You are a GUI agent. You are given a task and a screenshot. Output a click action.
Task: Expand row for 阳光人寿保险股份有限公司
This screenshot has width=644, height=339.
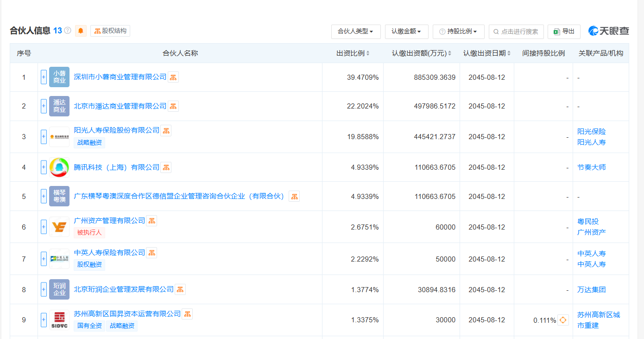tap(44, 137)
